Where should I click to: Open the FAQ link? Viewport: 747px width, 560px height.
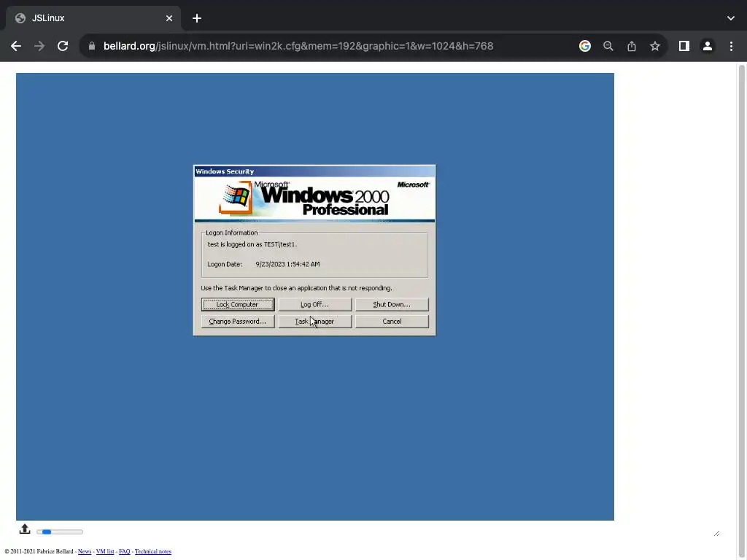click(124, 551)
